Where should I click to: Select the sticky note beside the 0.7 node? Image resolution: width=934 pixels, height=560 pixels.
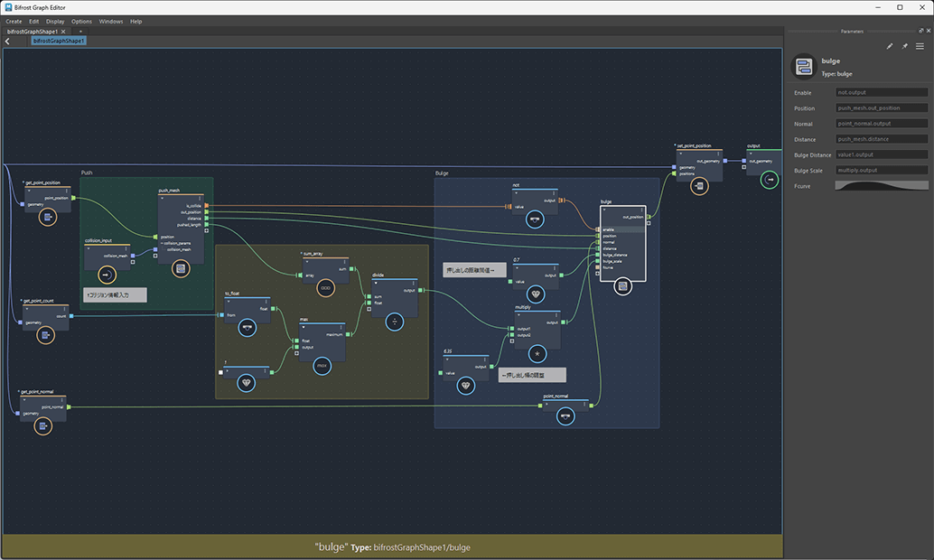tap(475, 270)
